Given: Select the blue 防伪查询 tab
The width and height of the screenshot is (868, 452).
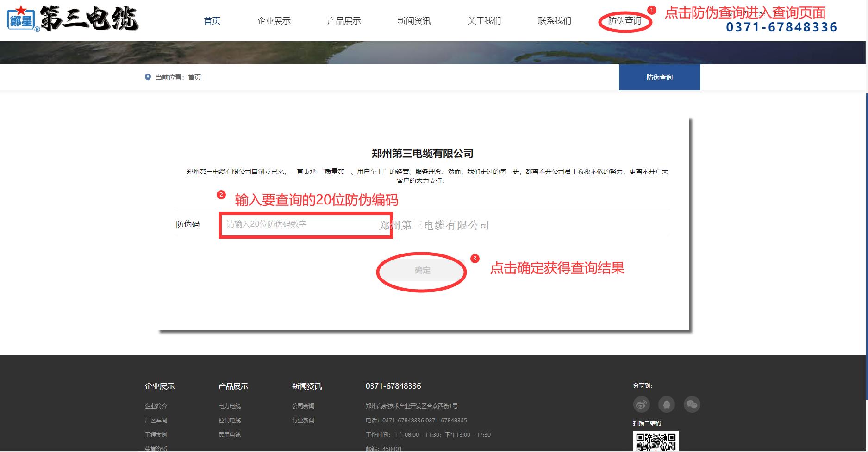Looking at the screenshot, I should pyautogui.click(x=660, y=77).
